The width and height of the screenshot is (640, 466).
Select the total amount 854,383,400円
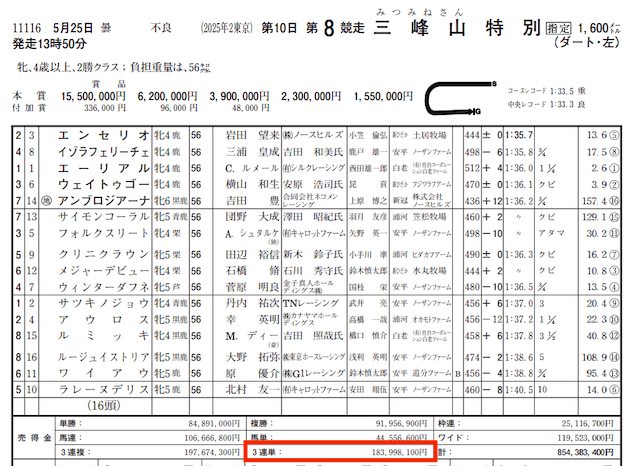[585, 452]
